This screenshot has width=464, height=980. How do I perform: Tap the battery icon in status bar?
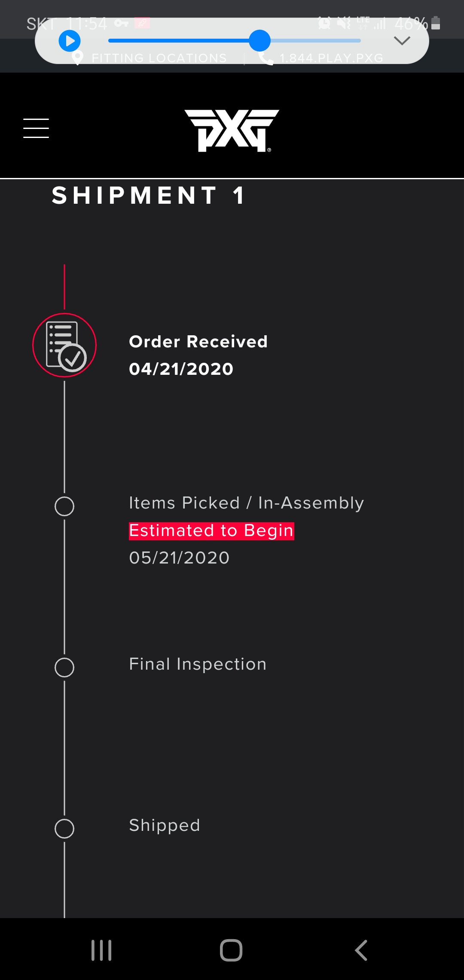pyautogui.click(x=436, y=23)
